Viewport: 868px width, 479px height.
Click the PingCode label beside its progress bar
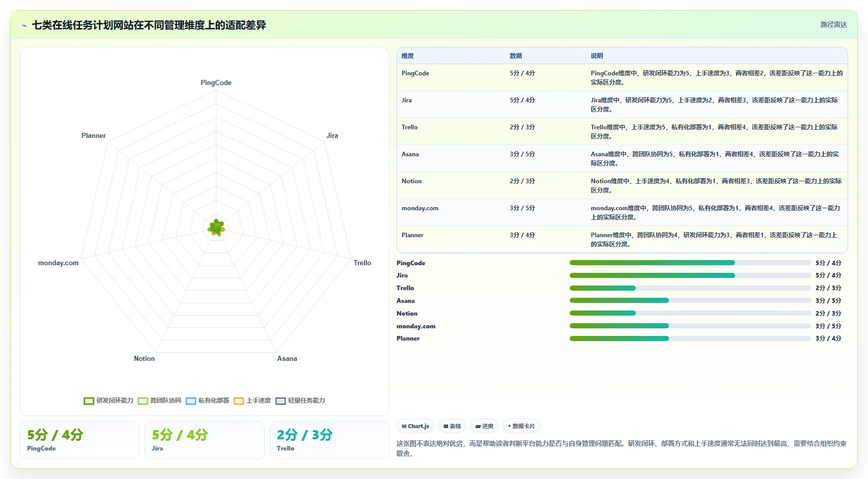411,263
